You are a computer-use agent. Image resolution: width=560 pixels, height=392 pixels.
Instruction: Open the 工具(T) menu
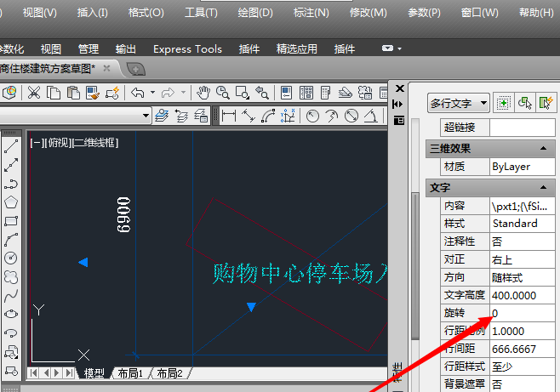[201, 14]
